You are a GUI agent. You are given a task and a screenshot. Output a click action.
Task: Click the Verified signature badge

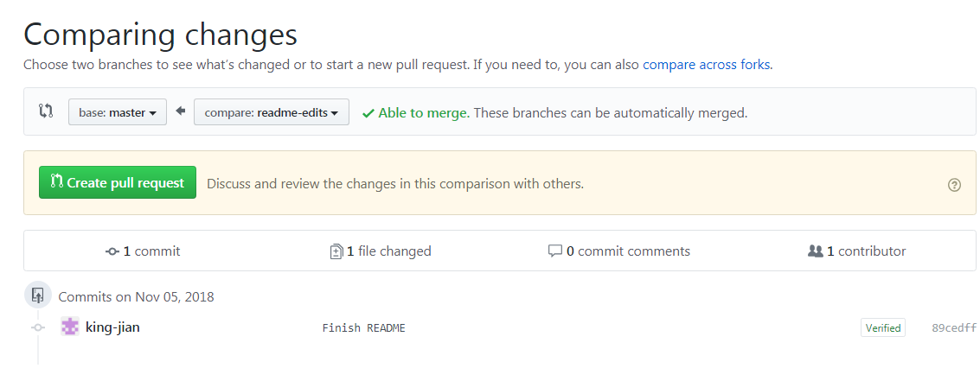(882, 328)
